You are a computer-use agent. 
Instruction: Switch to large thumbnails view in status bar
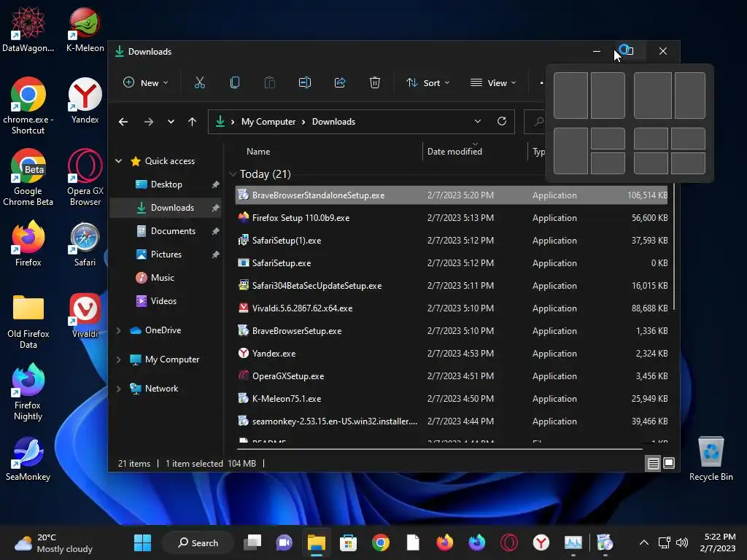tap(669, 463)
